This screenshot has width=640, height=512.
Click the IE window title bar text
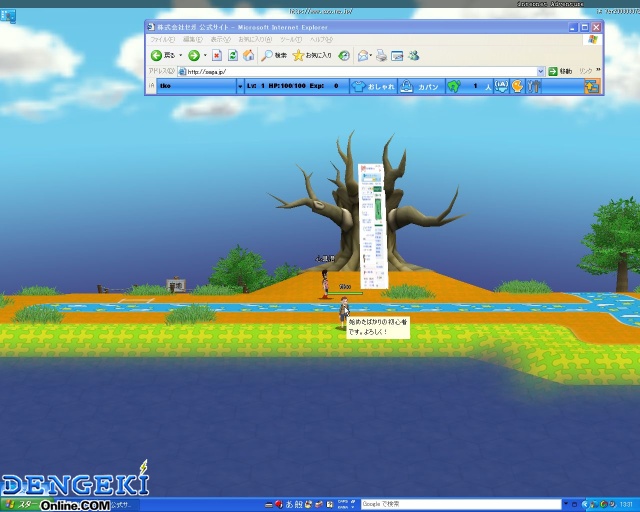tap(242, 27)
